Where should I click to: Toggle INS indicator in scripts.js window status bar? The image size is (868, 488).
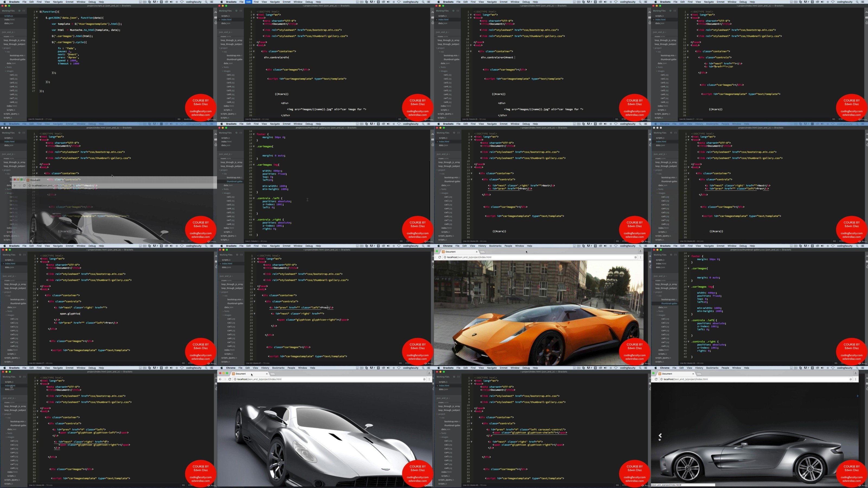178,119
